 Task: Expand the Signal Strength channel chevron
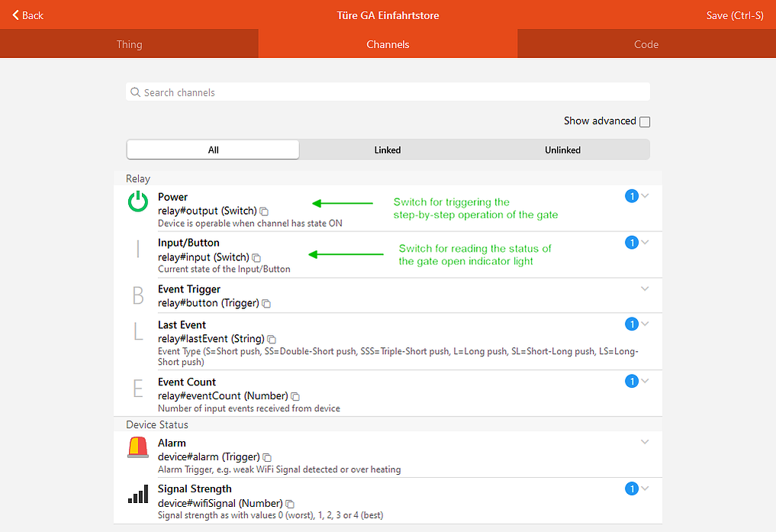(645, 488)
